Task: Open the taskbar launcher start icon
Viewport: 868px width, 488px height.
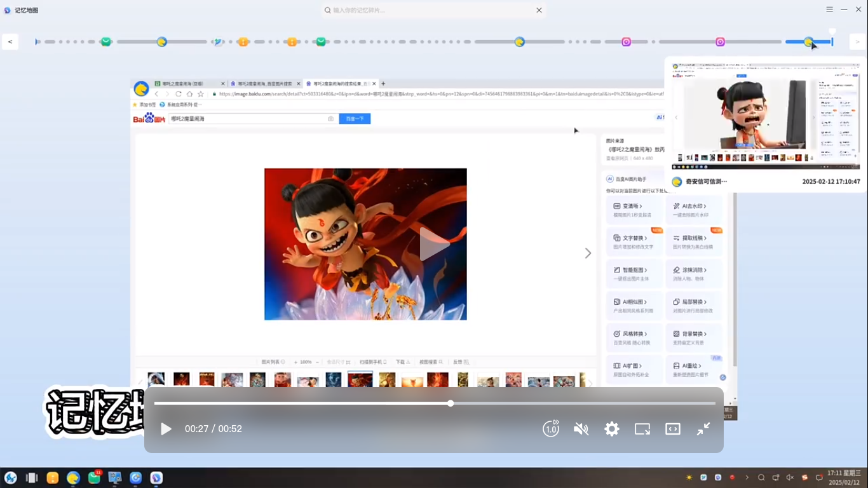Action: click(x=11, y=478)
